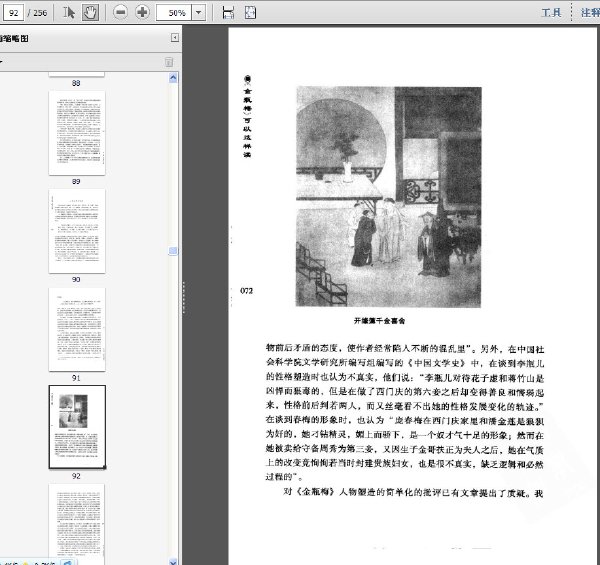Click thumbnail label 88
The image size is (600, 565).
76,83
